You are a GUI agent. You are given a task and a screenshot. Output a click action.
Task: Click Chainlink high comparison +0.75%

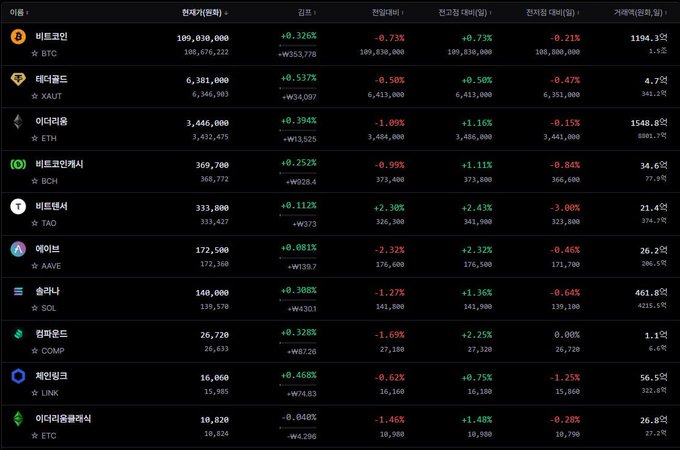477,378
